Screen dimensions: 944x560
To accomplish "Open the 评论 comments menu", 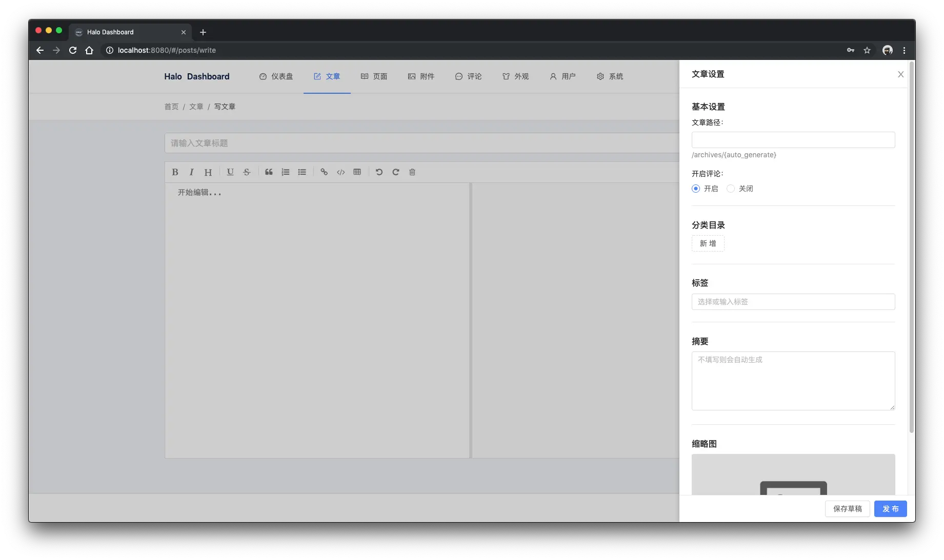I will click(468, 76).
